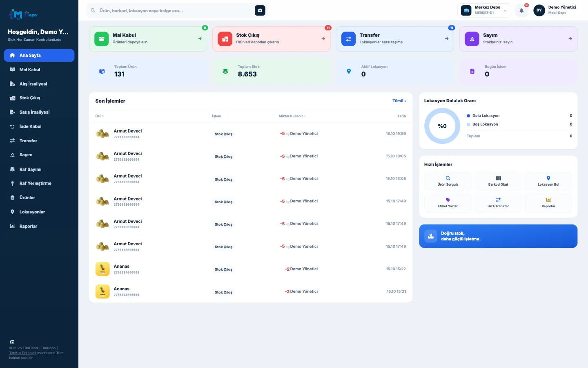Click the TimDepo logo
The height and width of the screenshot is (368, 588).
(x=23, y=15)
